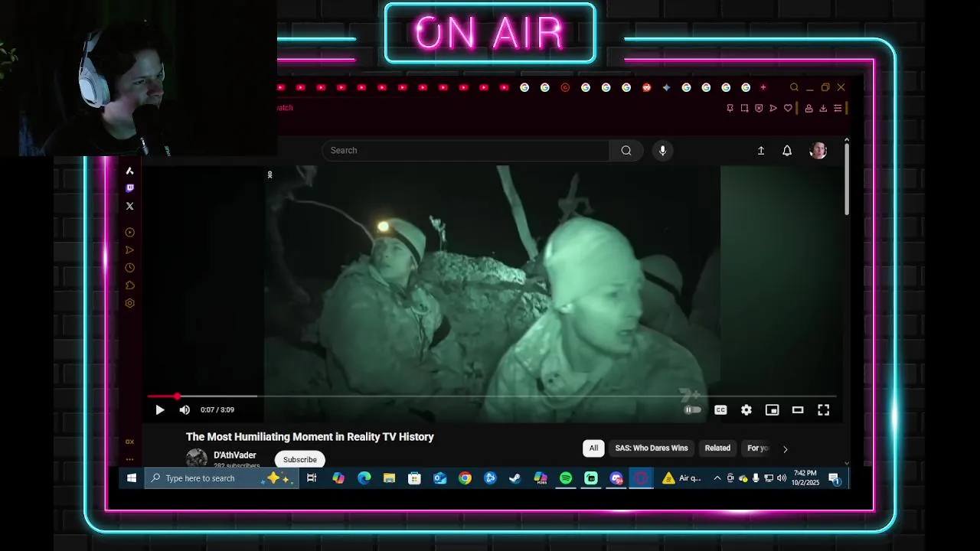Open X in Opera GX sidebar
The height and width of the screenshot is (551, 980).
pos(129,206)
